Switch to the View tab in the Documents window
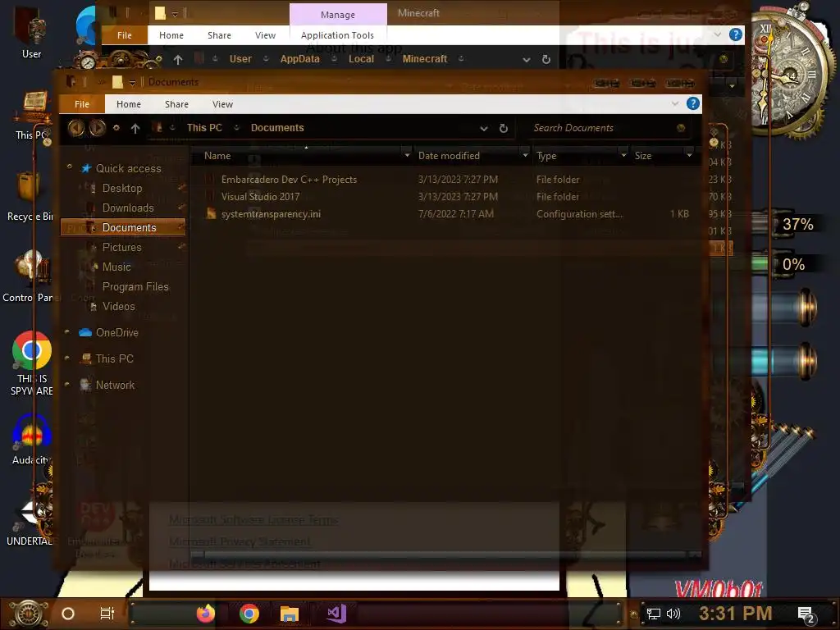 [222, 104]
